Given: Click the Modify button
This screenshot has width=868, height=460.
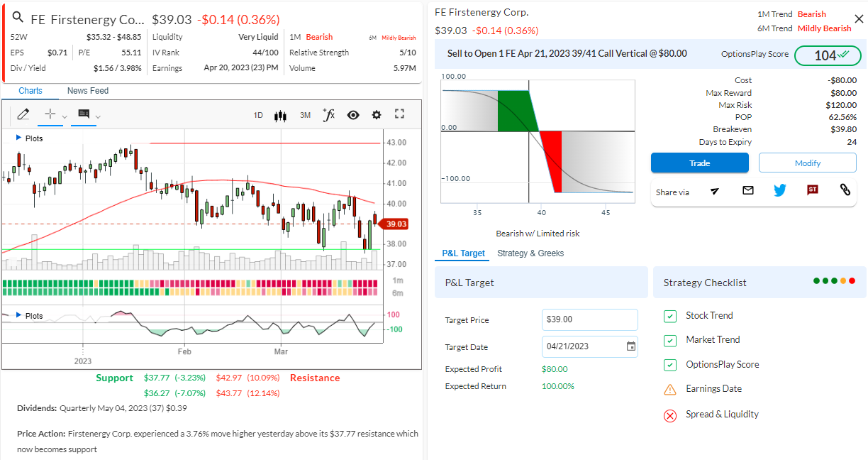Looking at the screenshot, I should pyautogui.click(x=808, y=163).
